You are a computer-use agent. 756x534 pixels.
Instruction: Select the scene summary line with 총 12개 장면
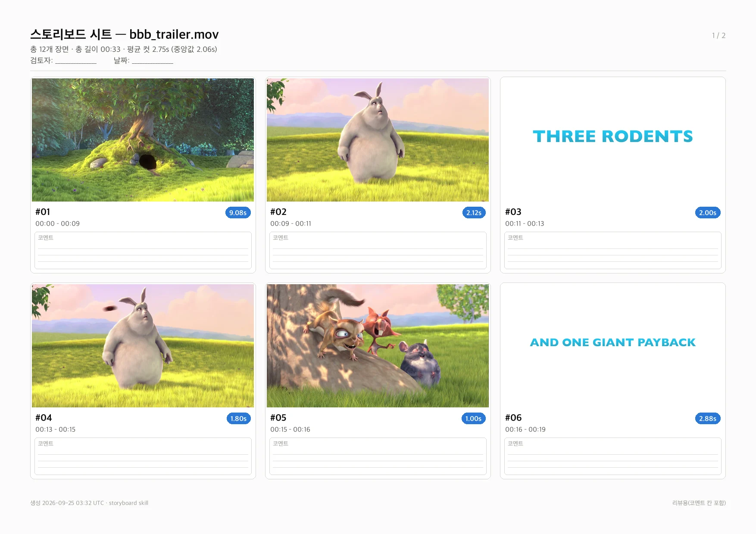click(x=124, y=49)
